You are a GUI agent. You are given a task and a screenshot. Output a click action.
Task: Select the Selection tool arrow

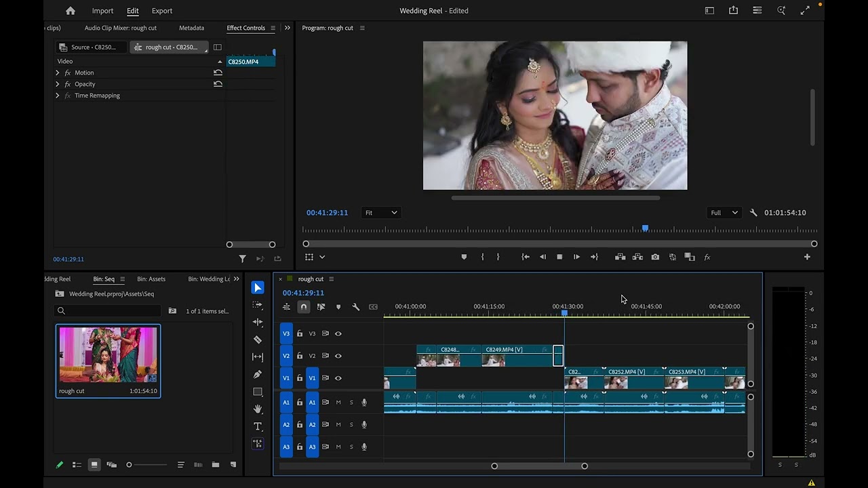258,287
